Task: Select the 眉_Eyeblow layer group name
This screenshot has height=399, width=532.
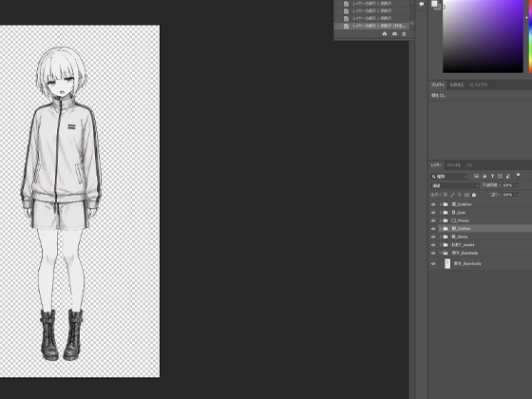Action: [462, 204]
